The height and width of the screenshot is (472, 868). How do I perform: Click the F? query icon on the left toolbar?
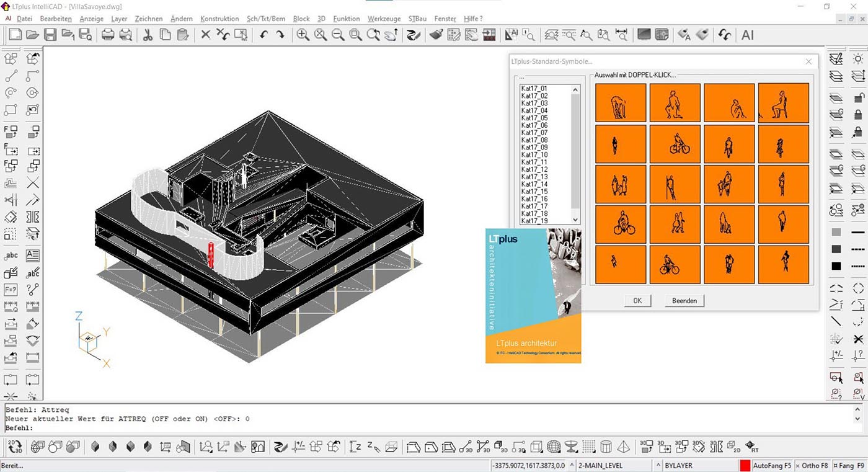tap(11, 289)
